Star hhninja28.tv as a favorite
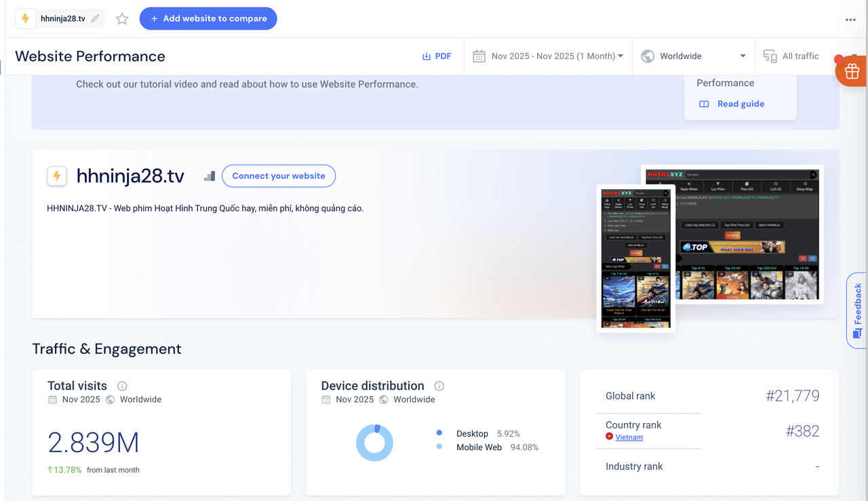The height and width of the screenshot is (501, 868). [122, 19]
